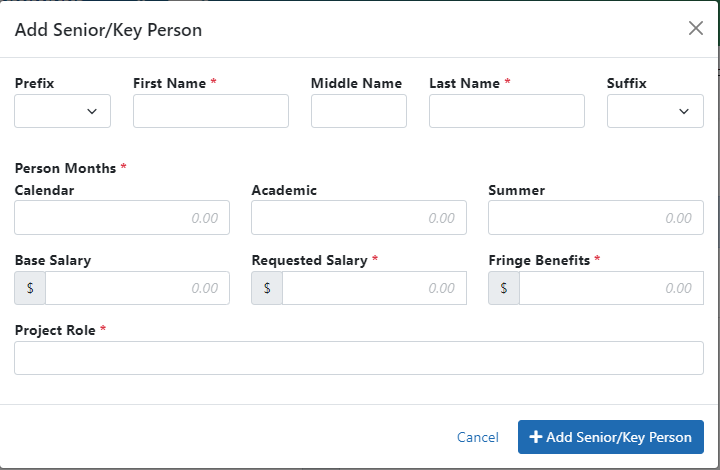Click the dollar icon beside Base Salary
The image size is (720, 470).
point(30,288)
